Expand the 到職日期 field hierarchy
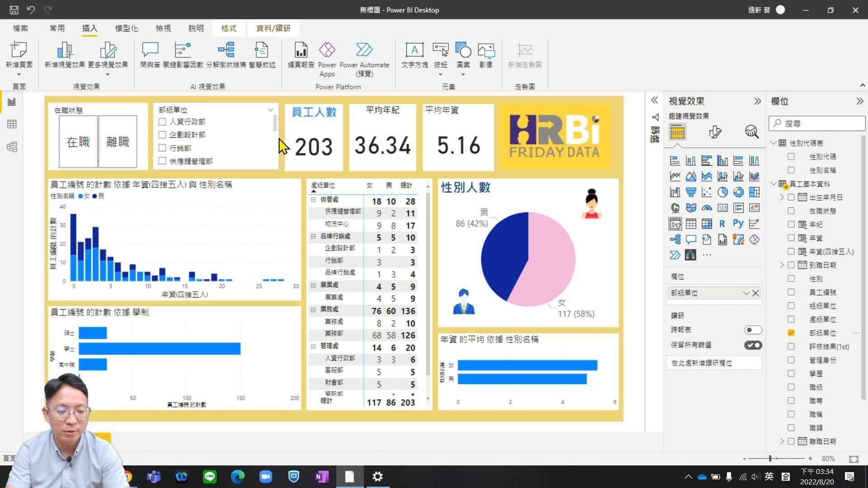Viewport: 868px width, 488px height. coord(782,265)
